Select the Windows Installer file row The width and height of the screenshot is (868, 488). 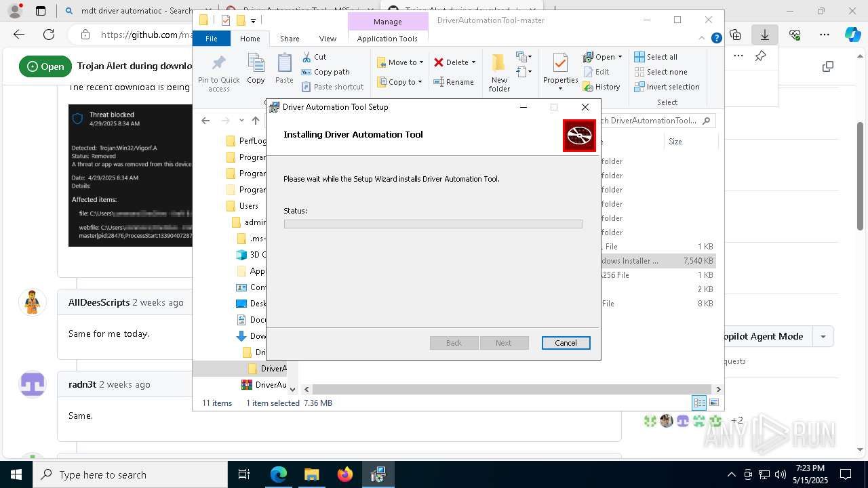coord(658,261)
